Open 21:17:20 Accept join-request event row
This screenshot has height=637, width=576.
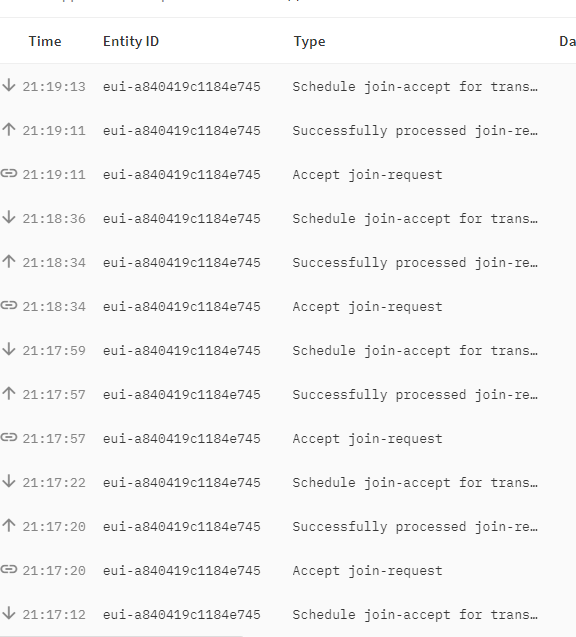[288, 570]
